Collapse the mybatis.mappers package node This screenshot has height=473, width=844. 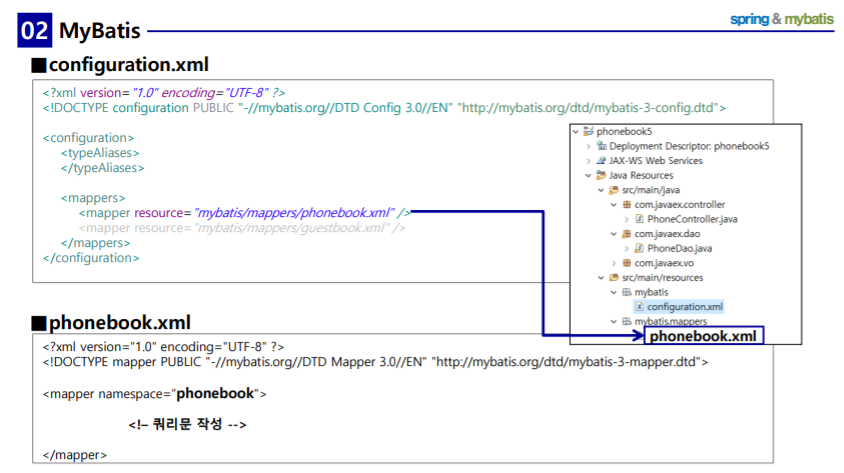[614, 321]
